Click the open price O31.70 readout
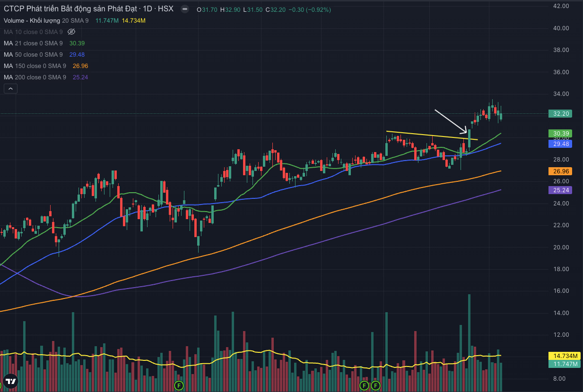 pyautogui.click(x=208, y=9)
